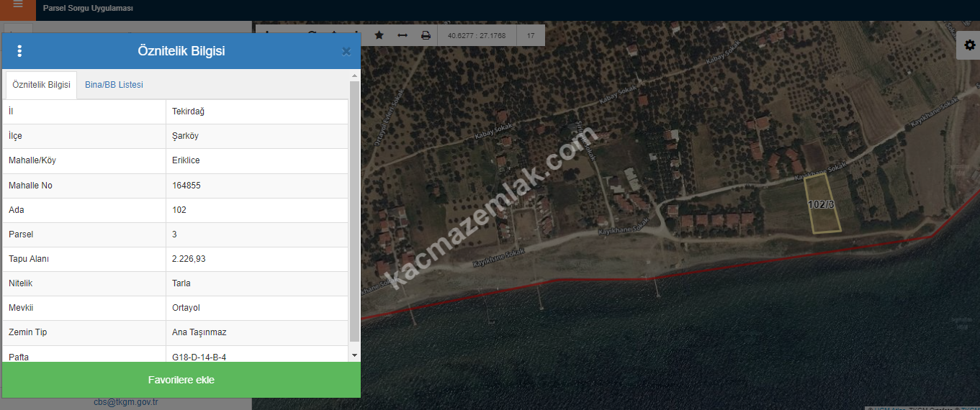
Task: Click the cbs@tkgm.gov.tr email link
Action: click(x=126, y=402)
